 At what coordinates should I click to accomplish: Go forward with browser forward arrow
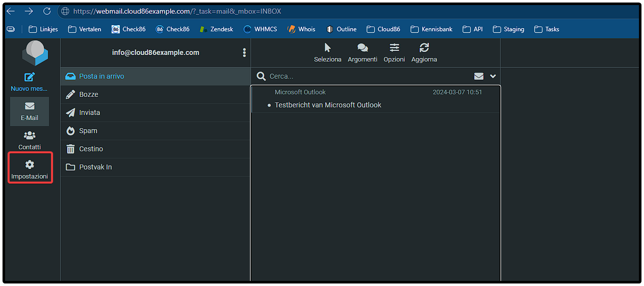tap(29, 11)
